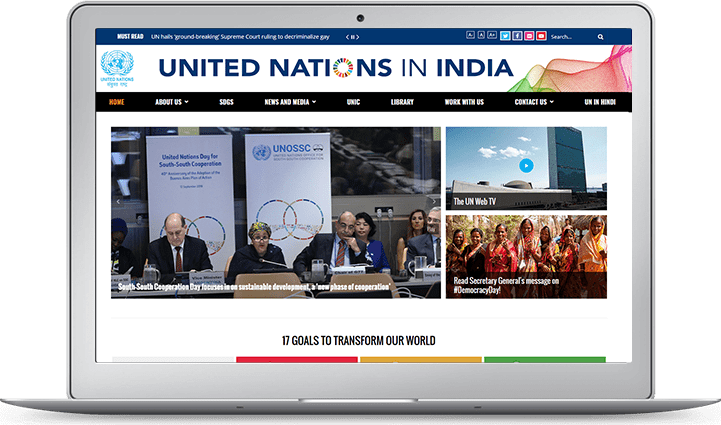Expand the News and Media dropdown menu
The image size is (721, 425).
click(290, 102)
